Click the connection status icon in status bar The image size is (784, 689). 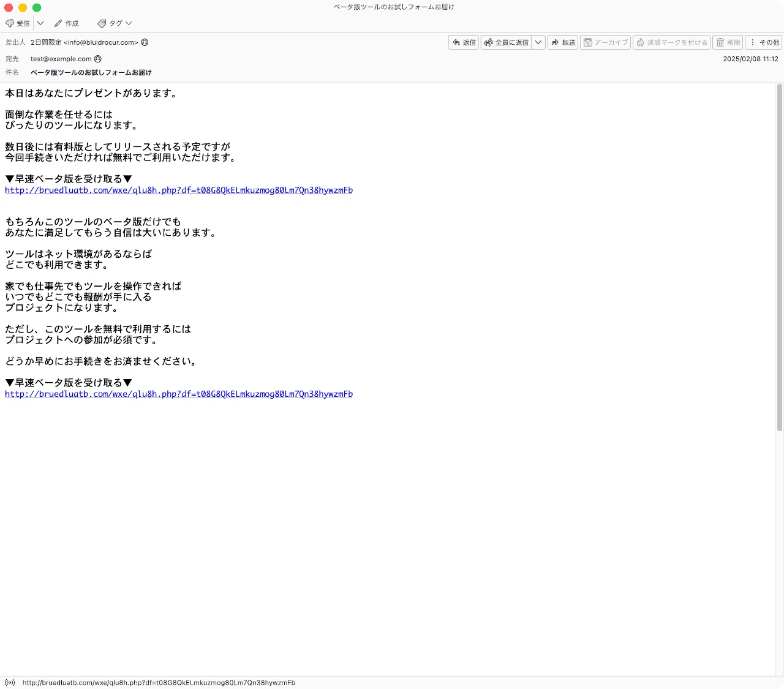coord(10,682)
